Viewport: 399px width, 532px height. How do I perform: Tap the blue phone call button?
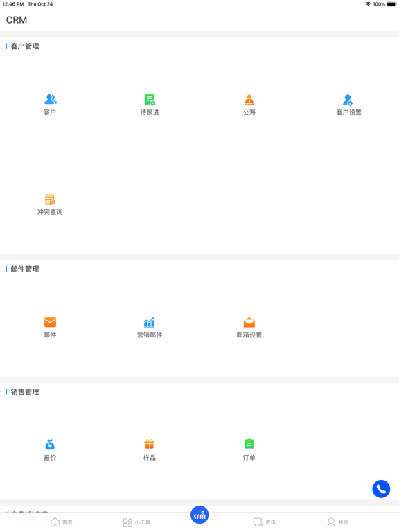pos(381,489)
